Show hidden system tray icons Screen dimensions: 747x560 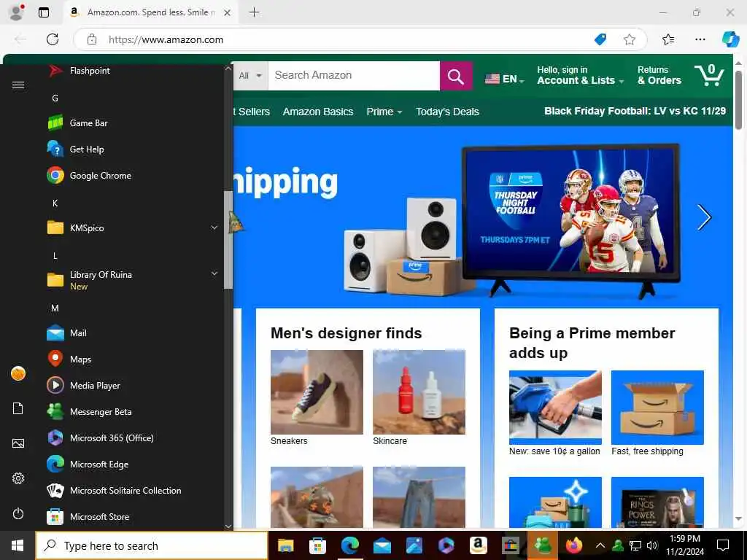(x=600, y=545)
